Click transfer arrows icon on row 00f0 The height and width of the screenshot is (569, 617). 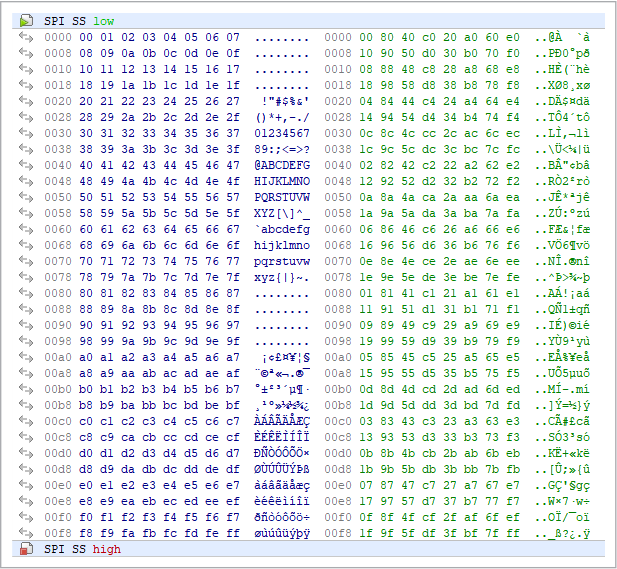click(x=26, y=517)
